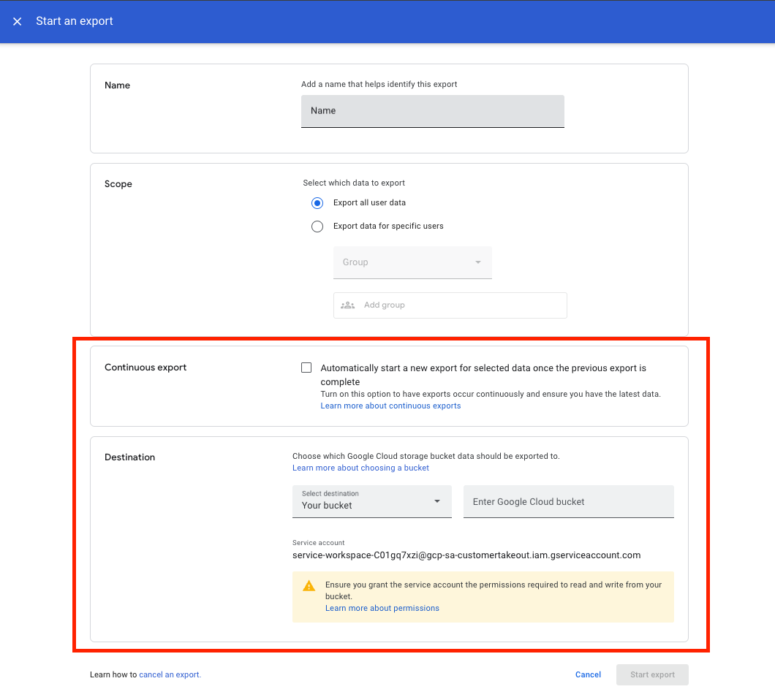The width and height of the screenshot is (775, 700).
Task: Open Learn more about permissions link
Action: [382, 608]
